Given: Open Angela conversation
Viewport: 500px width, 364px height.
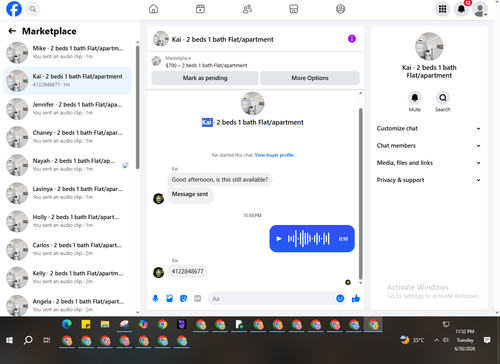Looking at the screenshot, I should pyautogui.click(x=67, y=305).
